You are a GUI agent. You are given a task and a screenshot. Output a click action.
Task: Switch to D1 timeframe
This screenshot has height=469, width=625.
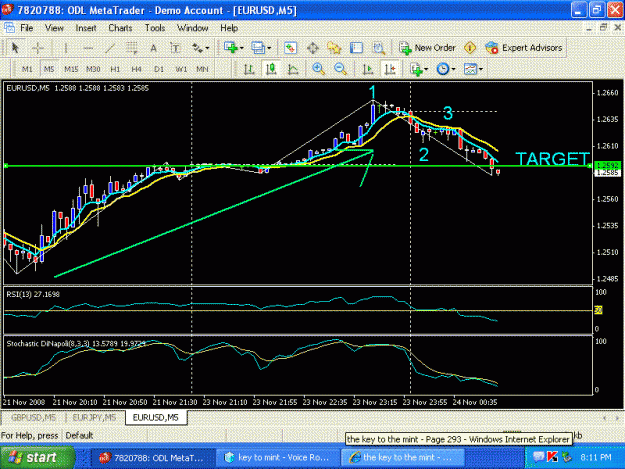click(159, 69)
